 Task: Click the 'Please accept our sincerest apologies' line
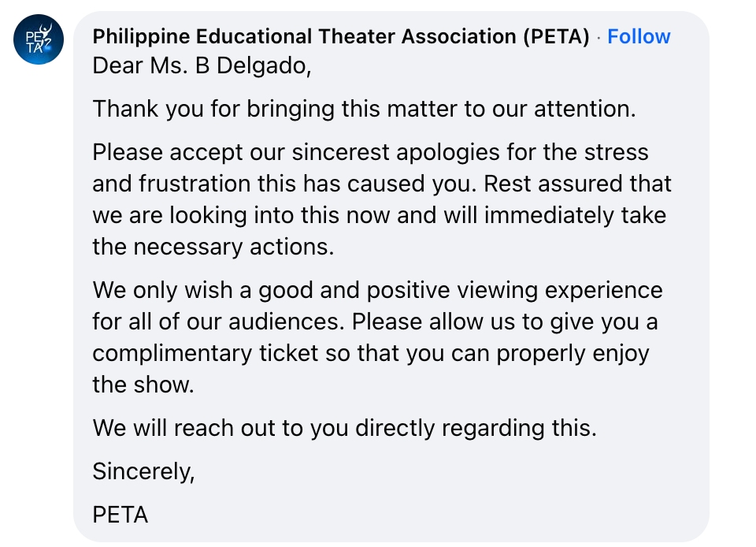370,152
